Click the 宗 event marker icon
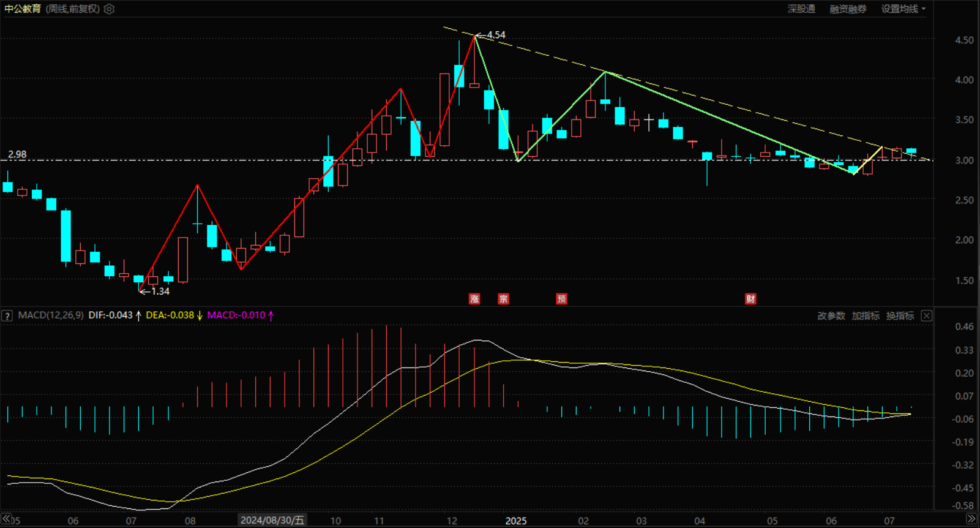 click(x=503, y=299)
